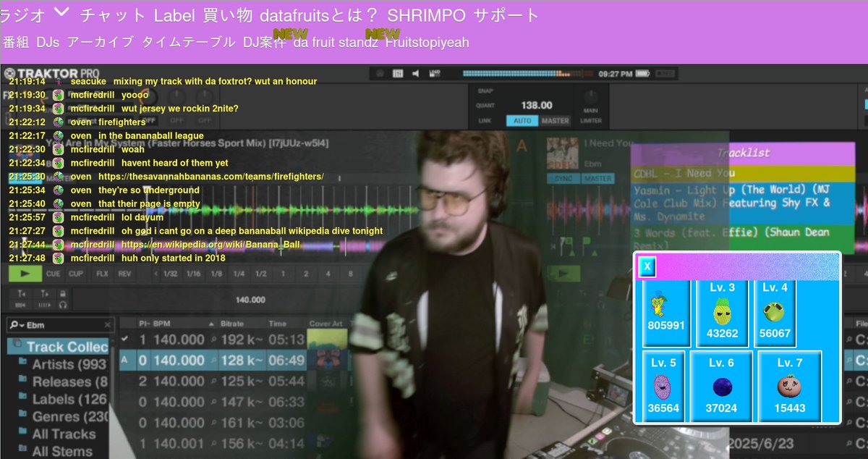Image resolution: width=868 pixels, height=459 pixels.
Task: Select Track Collection in browser tree
Action: (59, 347)
